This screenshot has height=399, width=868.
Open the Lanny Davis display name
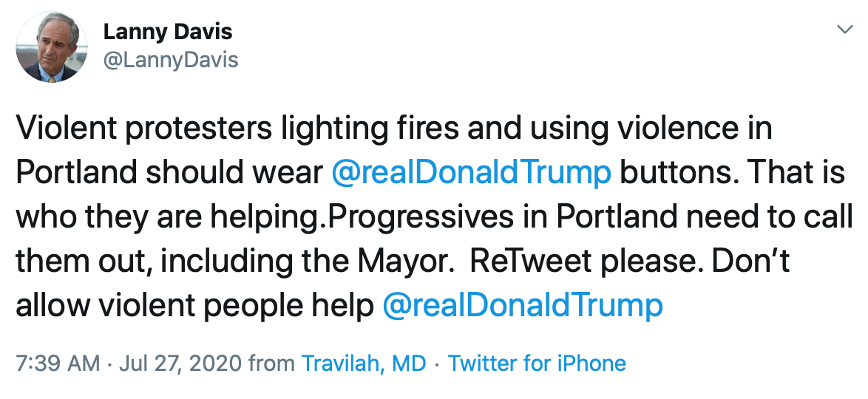[x=168, y=32]
